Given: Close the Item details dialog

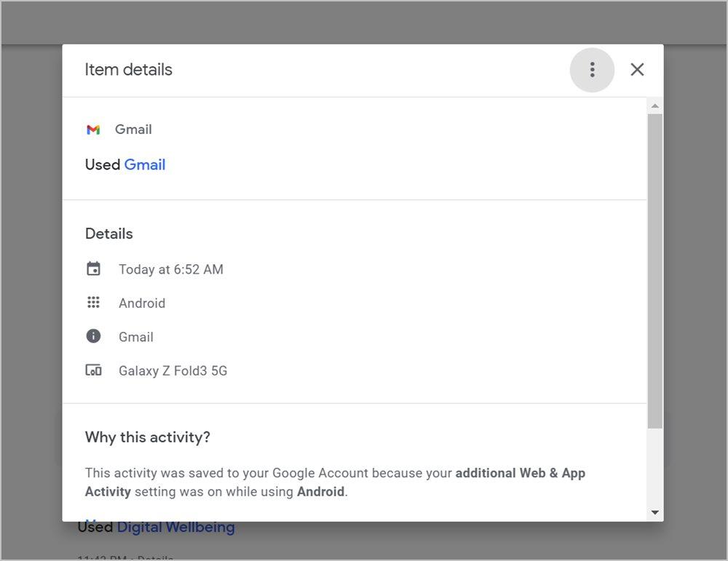Looking at the screenshot, I should click(637, 70).
